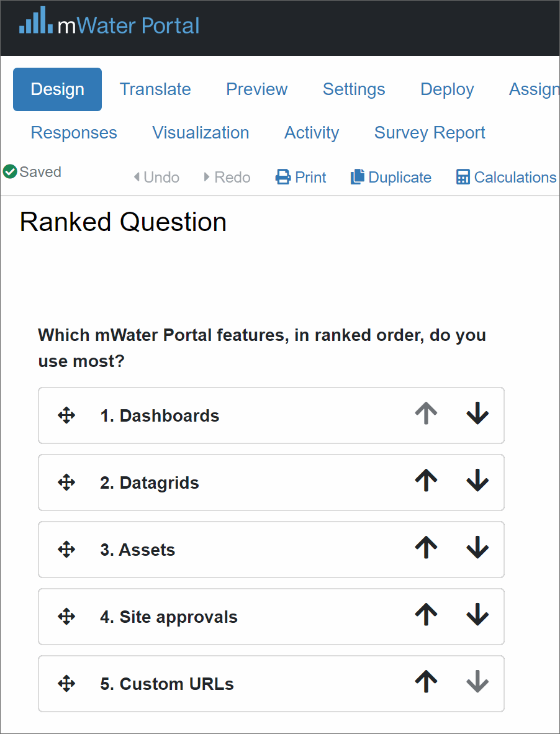Image resolution: width=560 pixels, height=734 pixels.
Task: Click the drag handle next to Custom URLs
Action: click(66, 684)
